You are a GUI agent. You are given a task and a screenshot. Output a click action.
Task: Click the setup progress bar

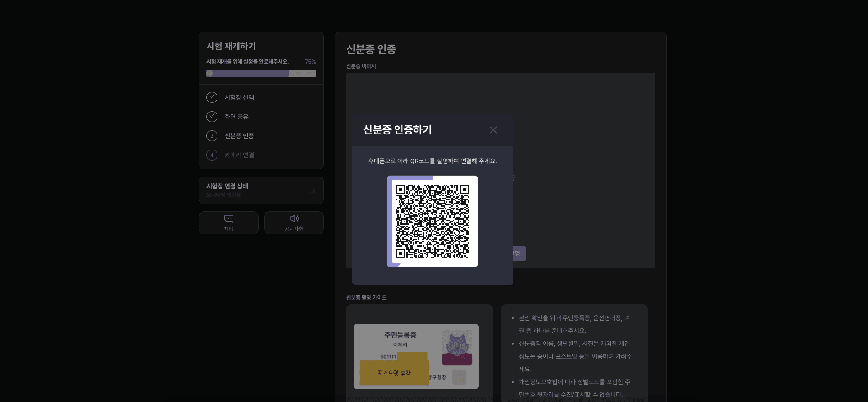tap(261, 73)
